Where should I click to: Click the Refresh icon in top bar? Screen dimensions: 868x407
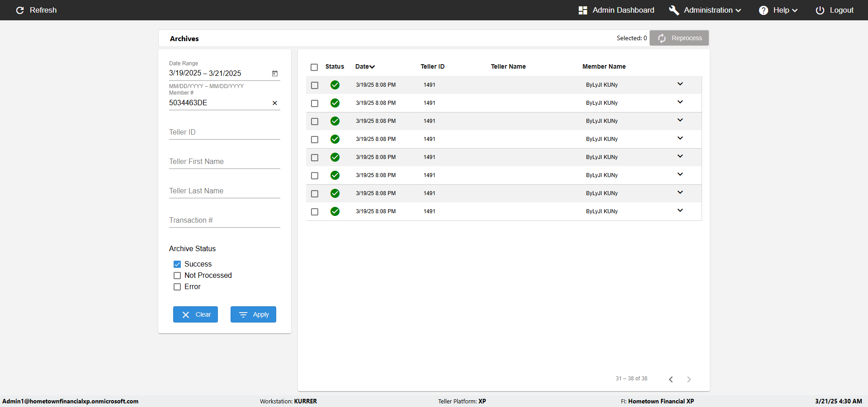coord(20,10)
